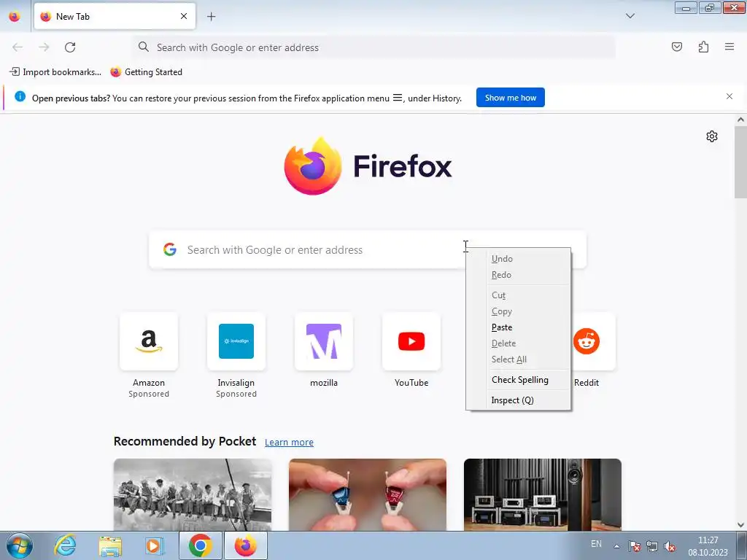Click the Show me how button
This screenshot has height=560, width=747.
pos(510,98)
